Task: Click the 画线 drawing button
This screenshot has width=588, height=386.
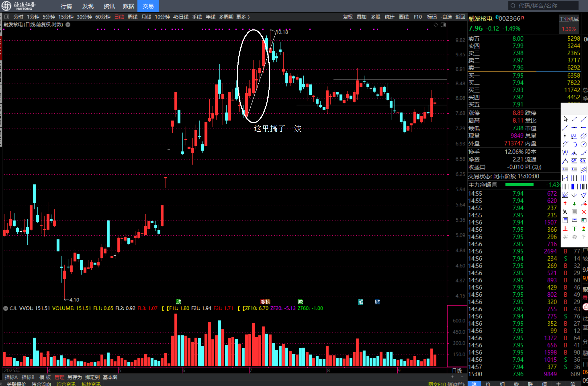Action: [404, 17]
